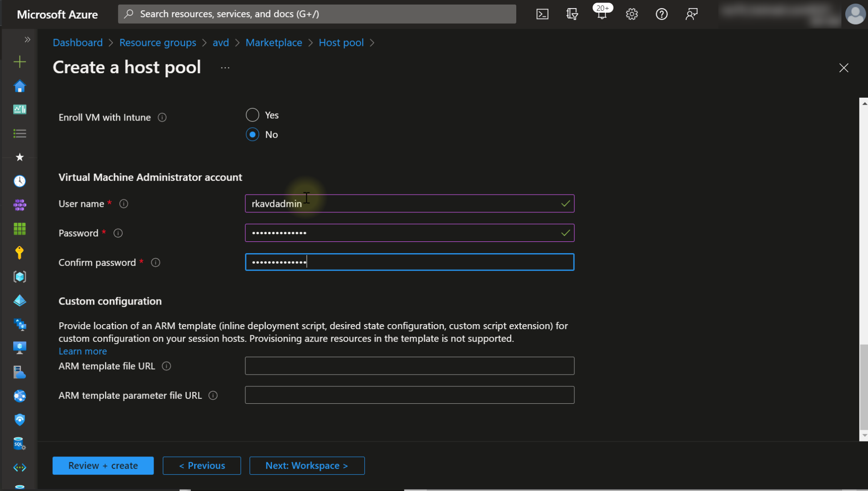Expand the left sidebar menu chevron
Viewport: 868px width, 491px height.
(27, 40)
